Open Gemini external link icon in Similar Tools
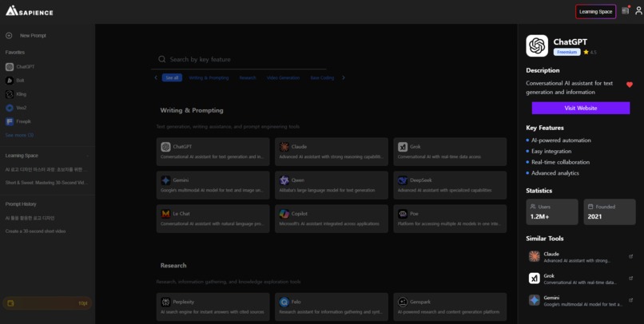 click(631, 300)
